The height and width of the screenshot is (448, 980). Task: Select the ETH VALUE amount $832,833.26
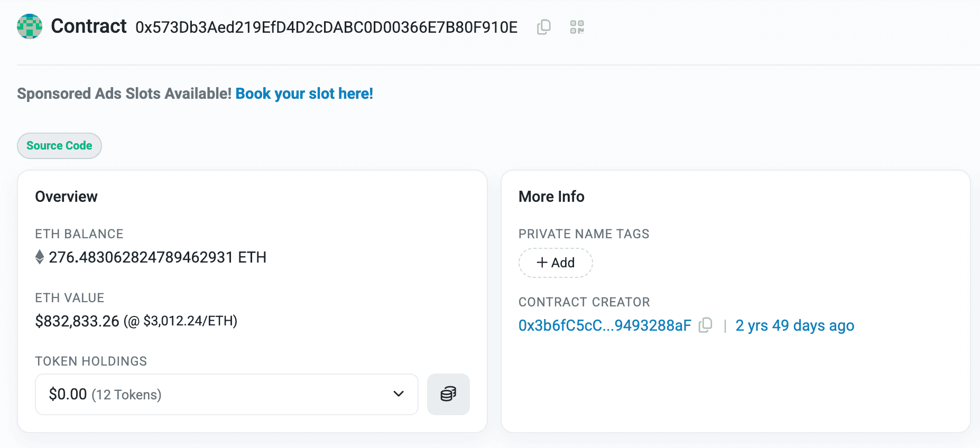click(78, 321)
